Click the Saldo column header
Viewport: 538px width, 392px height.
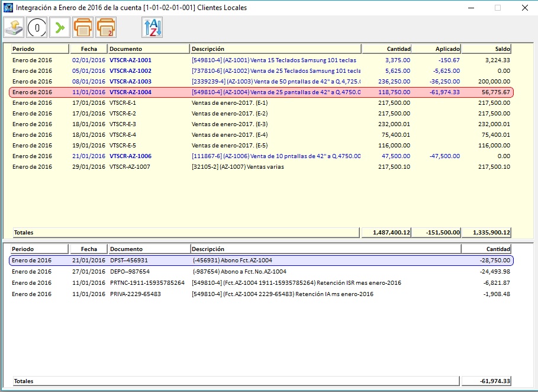(486, 49)
